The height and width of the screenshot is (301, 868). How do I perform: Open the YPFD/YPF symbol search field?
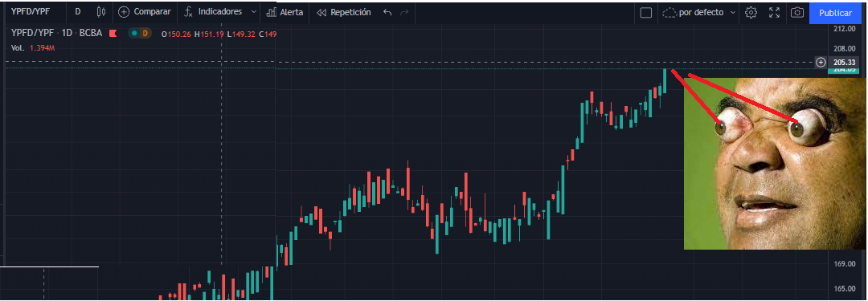click(31, 11)
